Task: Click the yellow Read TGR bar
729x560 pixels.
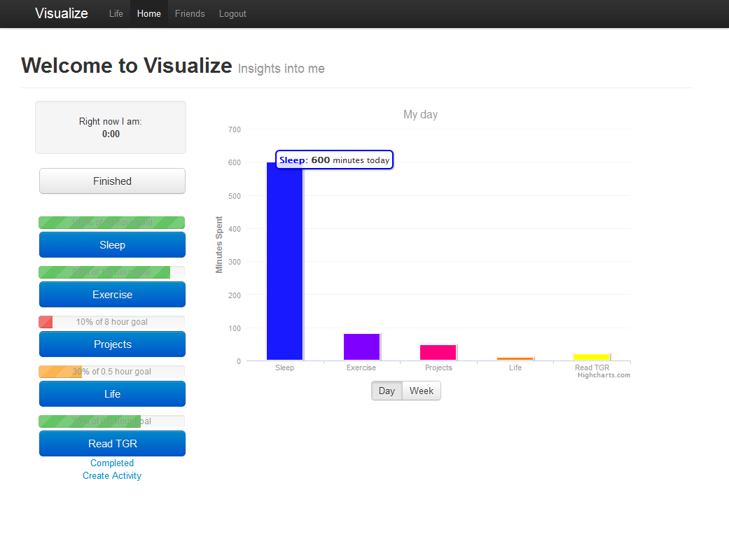Action: tap(592, 357)
